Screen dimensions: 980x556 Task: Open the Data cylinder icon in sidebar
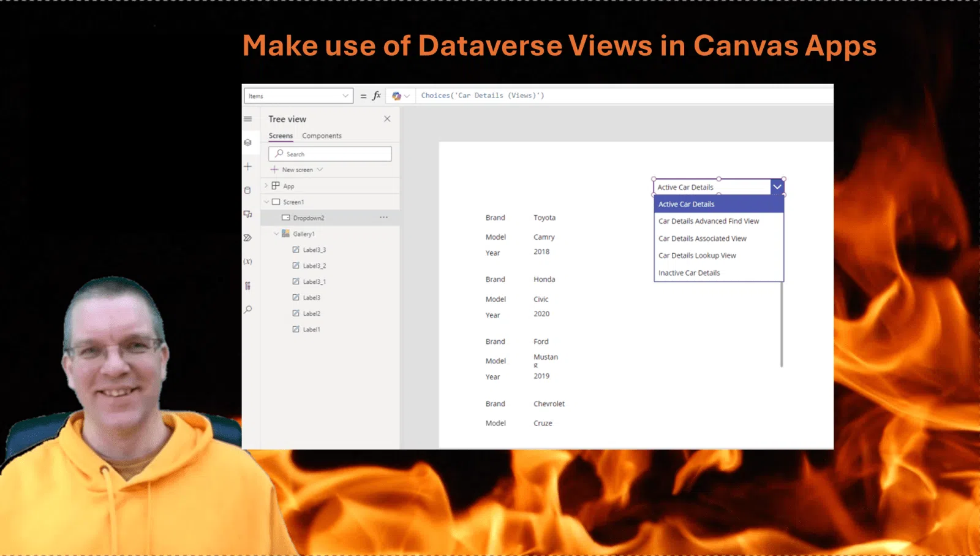[248, 190]
